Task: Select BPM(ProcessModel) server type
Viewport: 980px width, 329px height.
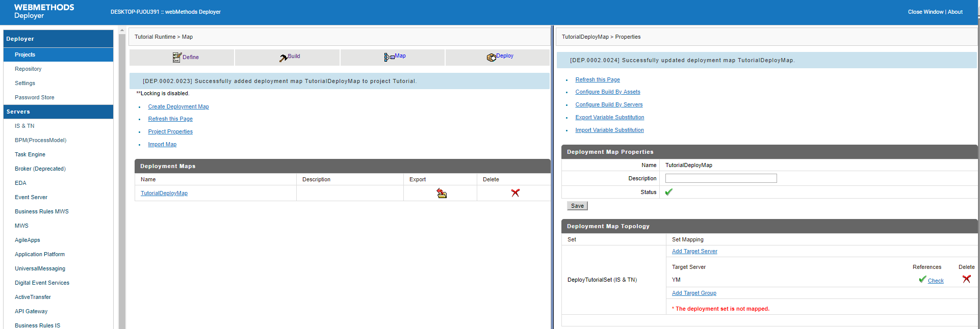Action: point(40,140)
